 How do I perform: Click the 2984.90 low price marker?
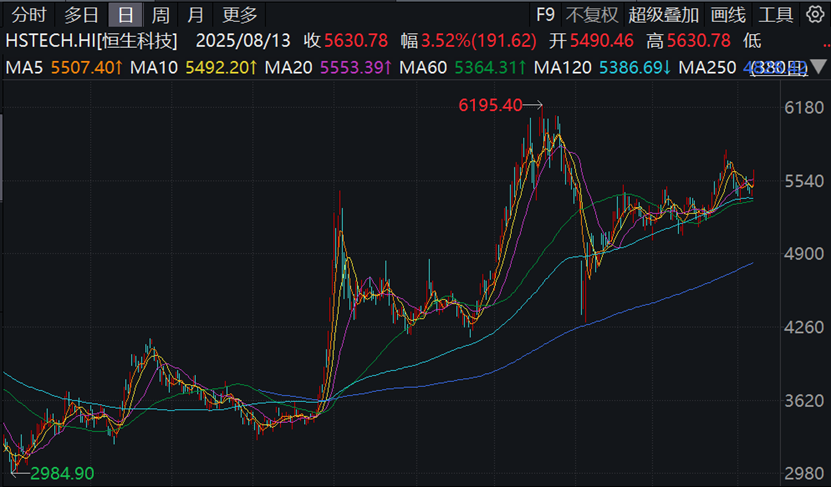pos(62,471)
